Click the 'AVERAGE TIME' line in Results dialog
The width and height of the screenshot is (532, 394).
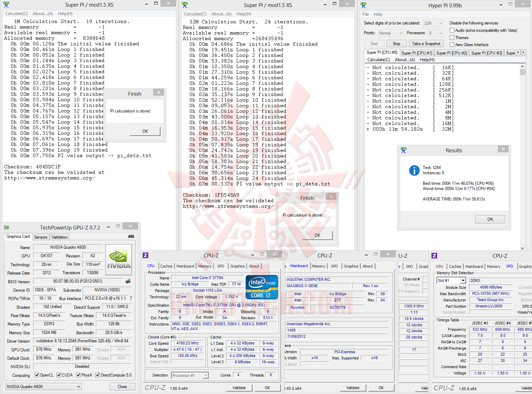click(x=454, y=199)
